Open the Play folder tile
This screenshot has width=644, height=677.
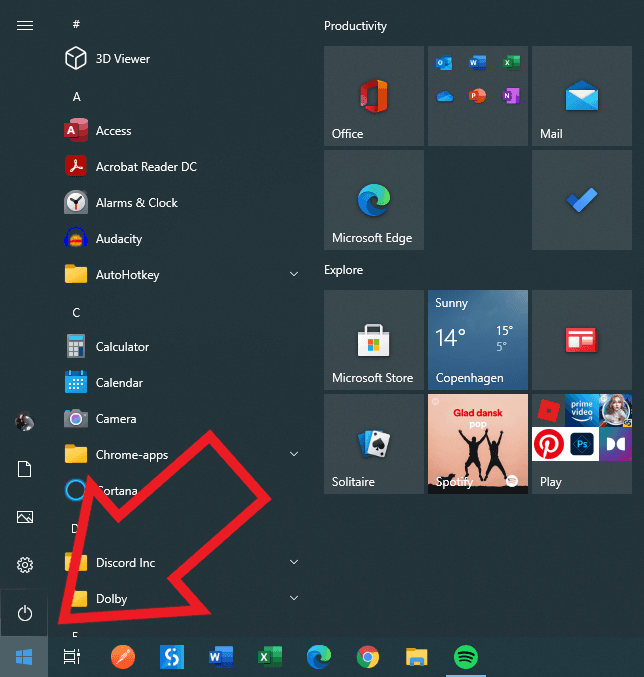[x=582, y=444]
